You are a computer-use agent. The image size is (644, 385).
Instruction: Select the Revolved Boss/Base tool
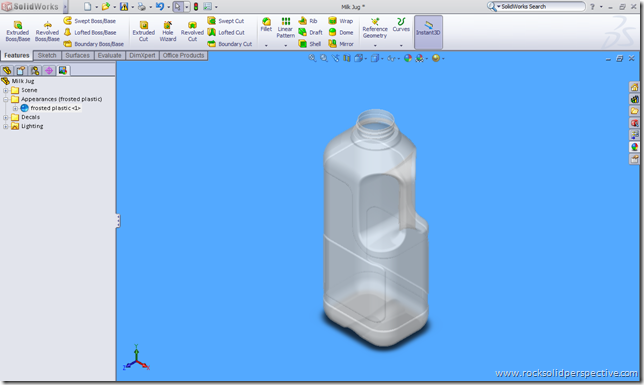coord(47,31)
